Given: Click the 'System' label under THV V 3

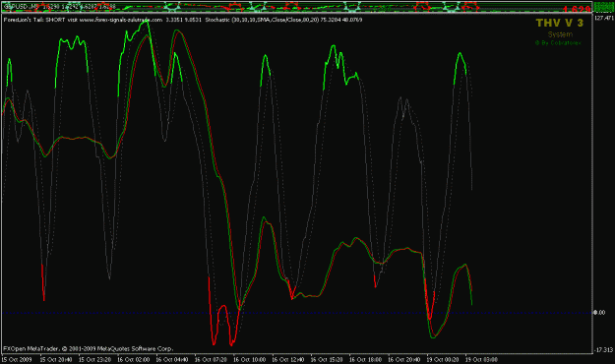Looking at the screenshot, I should pos(560,34).
